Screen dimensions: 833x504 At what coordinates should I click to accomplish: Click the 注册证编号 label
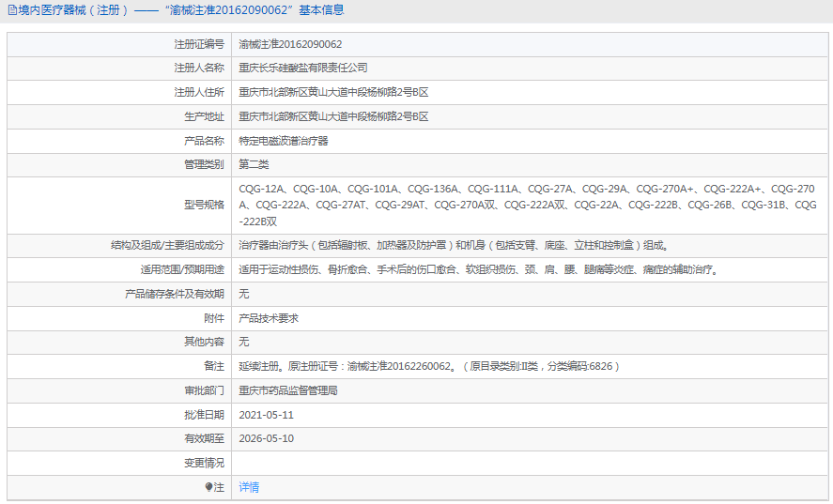pyautogui.click(x=199, y=44)
